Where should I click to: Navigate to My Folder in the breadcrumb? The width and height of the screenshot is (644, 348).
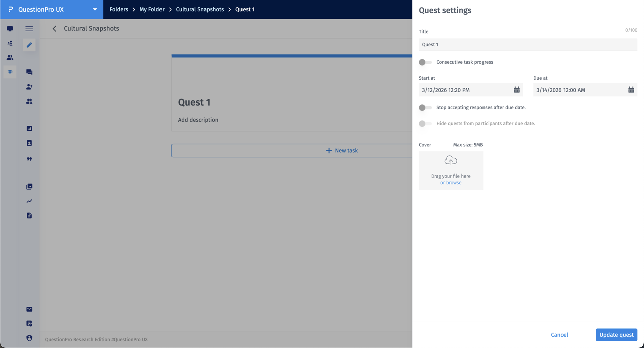tap(151, 9)
